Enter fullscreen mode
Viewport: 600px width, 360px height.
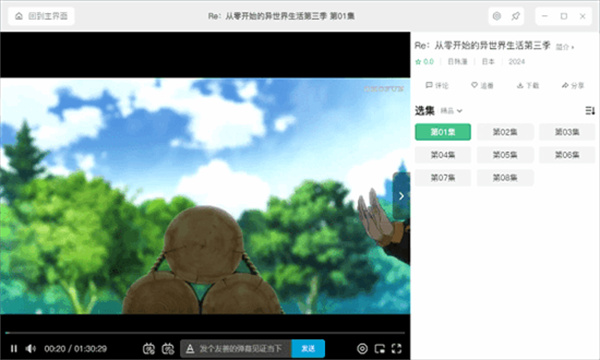click(396, 349)
